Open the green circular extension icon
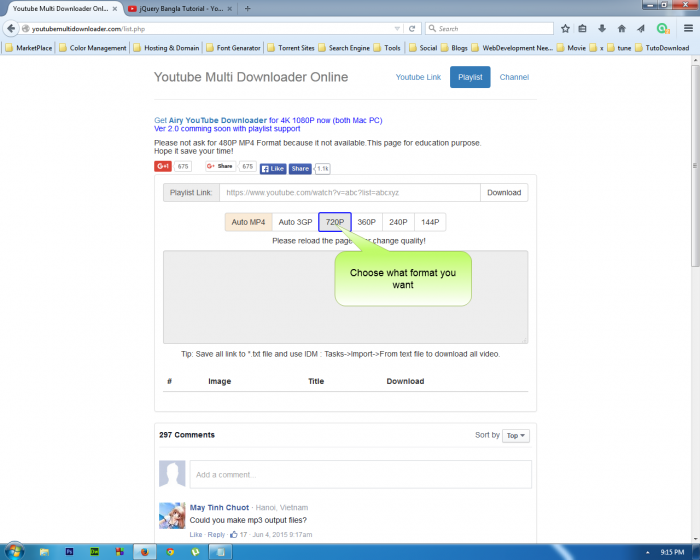Screen dimensions: 700x560 (662, 29)
